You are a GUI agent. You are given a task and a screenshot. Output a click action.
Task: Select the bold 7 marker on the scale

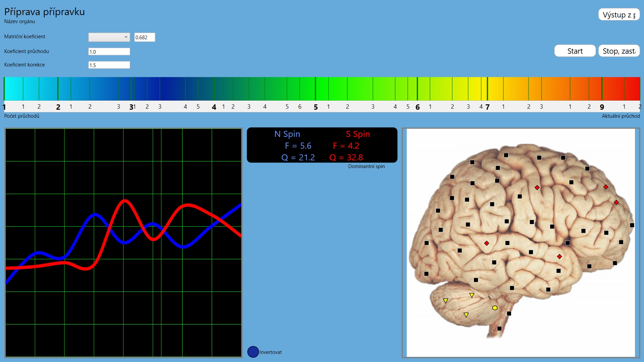[487, 107]
